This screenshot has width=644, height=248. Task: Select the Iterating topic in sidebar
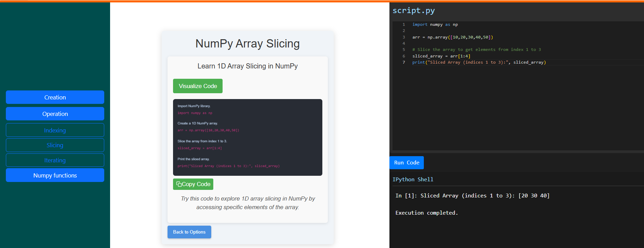pos(55,160)
